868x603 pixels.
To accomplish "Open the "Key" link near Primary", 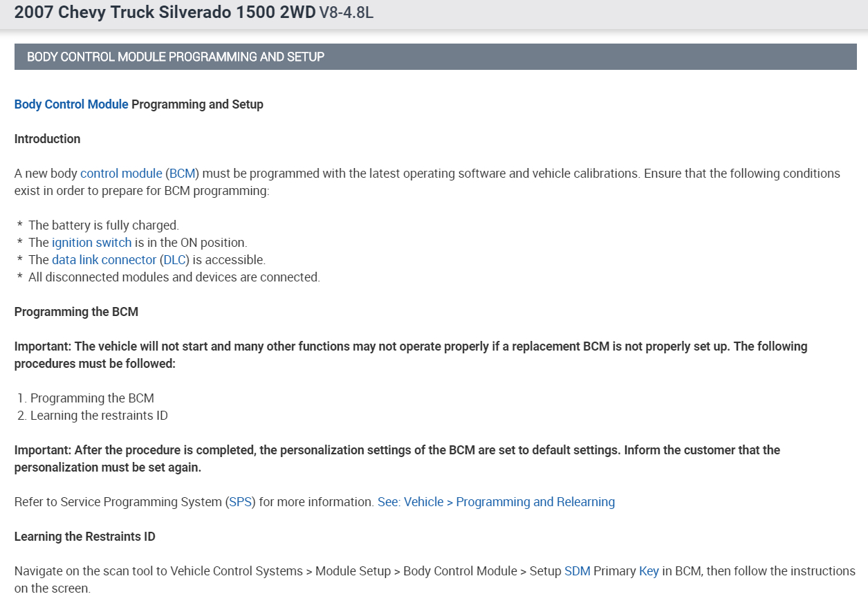I will pyautogui.click(x=649, y=571).
